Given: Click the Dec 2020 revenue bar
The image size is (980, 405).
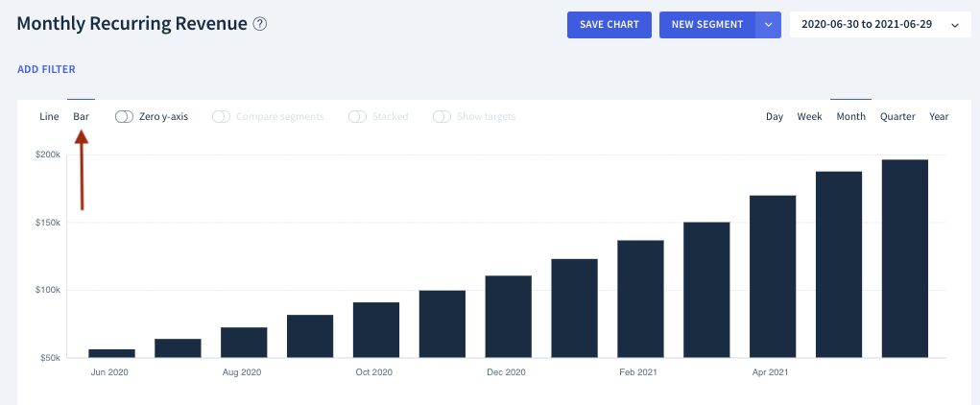Looking at the screenshot, I should (x=508, y=317).
